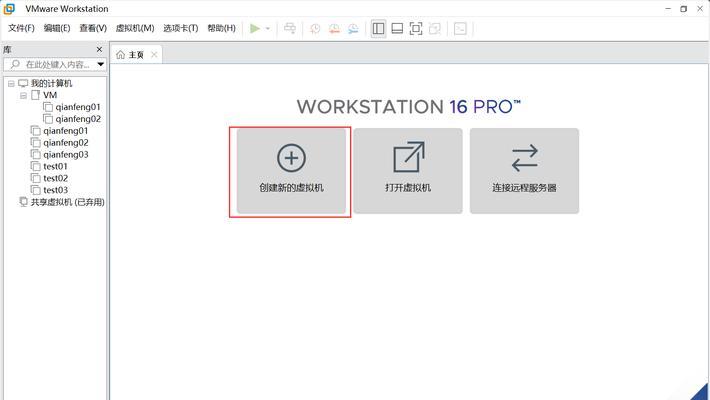Screen dimensions: 710x400
Task: Collapse the VM folder node
Action: tap(23, 96)
